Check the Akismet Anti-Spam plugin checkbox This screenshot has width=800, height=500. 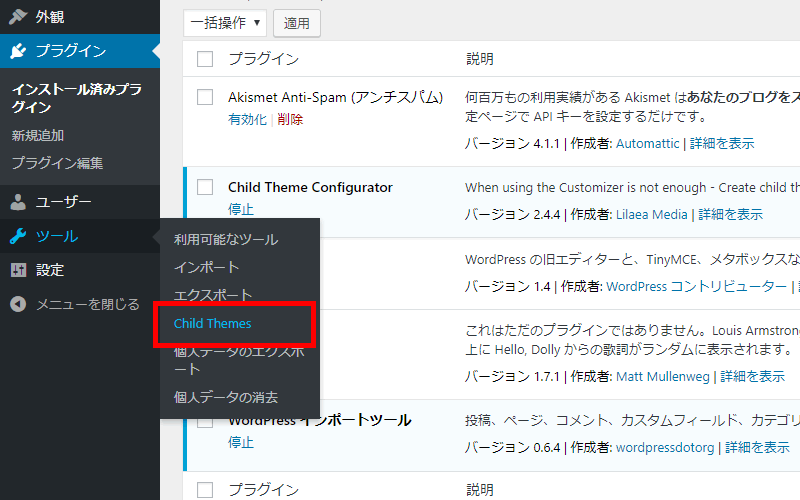(x=205, y=97)
